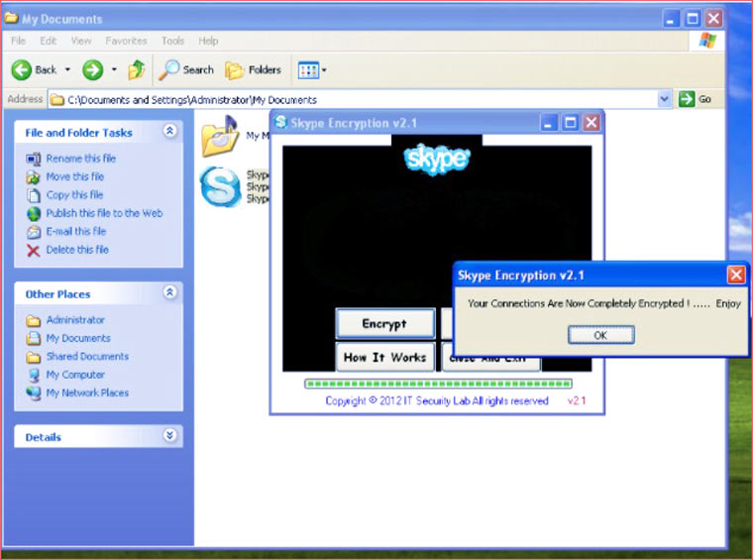Expand the address bar dropdown list
Viewport: 753px width, 560px height.
[664, 99]
